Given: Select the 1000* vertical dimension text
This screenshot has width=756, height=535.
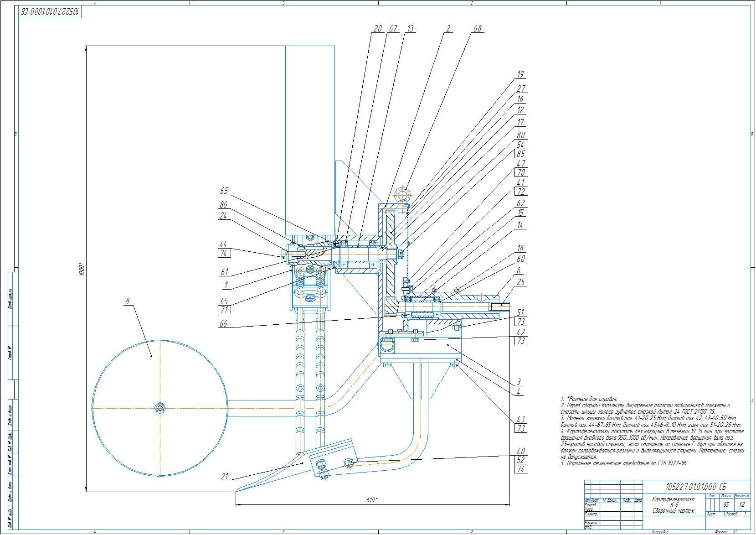Looking at the screenshot, I should 82,269.
